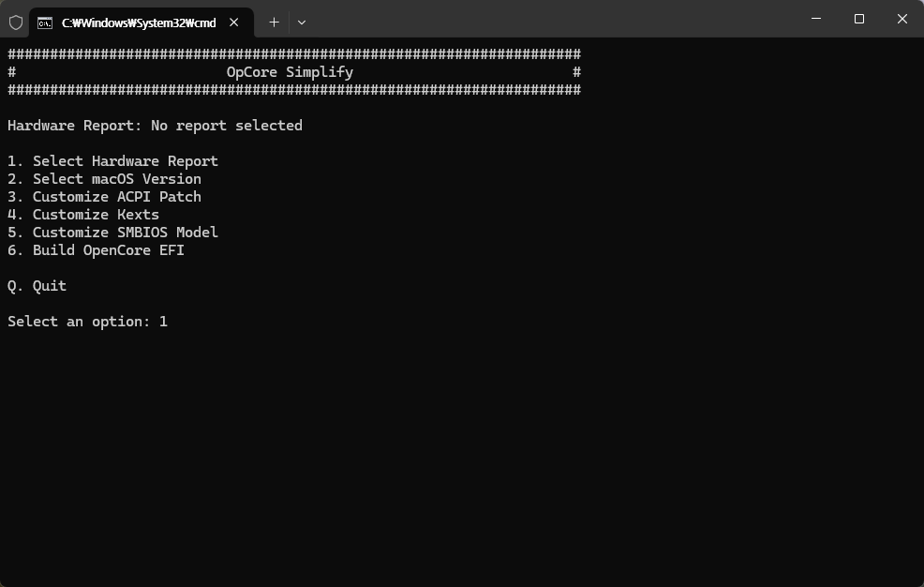Viewport: 924px width, 587px height.
Task: Click the 'Select an option: 1' prompt
Action: 87,322
